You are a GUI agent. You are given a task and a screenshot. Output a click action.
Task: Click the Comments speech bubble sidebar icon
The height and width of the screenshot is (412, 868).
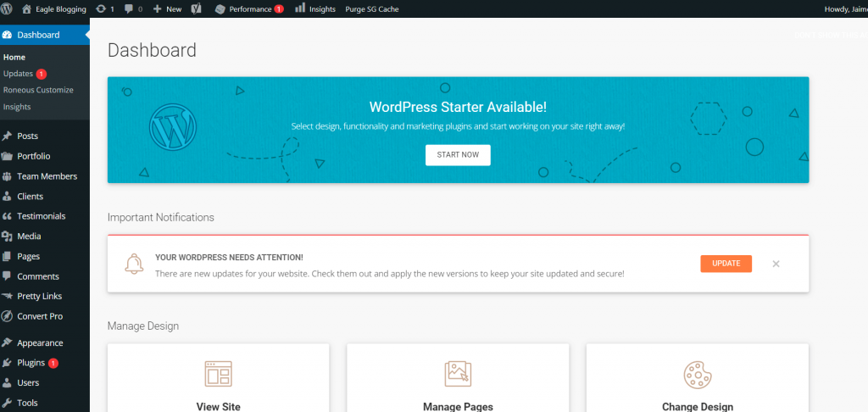(x=7, y=276)
